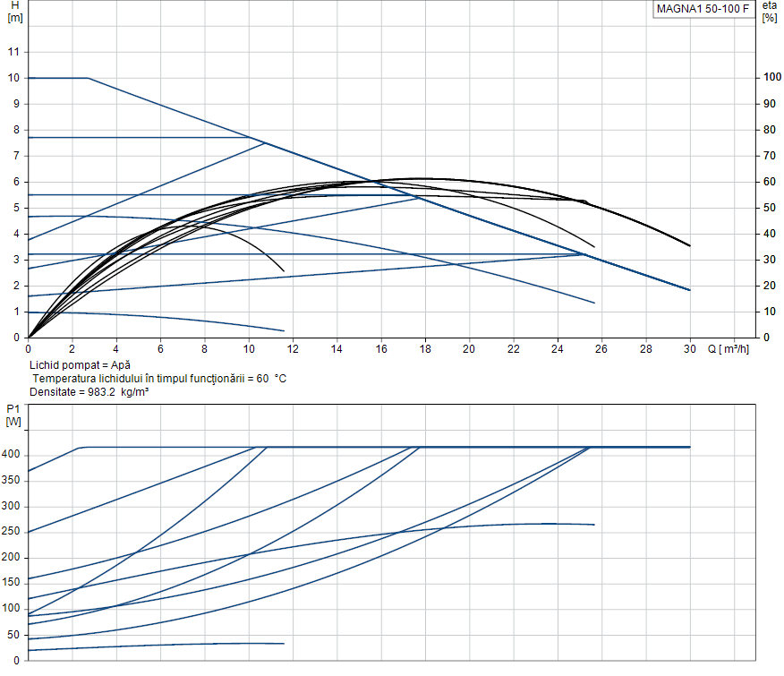The image size is (784, 676).
Task: Click the 250 tick on the P1 axis
Action: 11,532
